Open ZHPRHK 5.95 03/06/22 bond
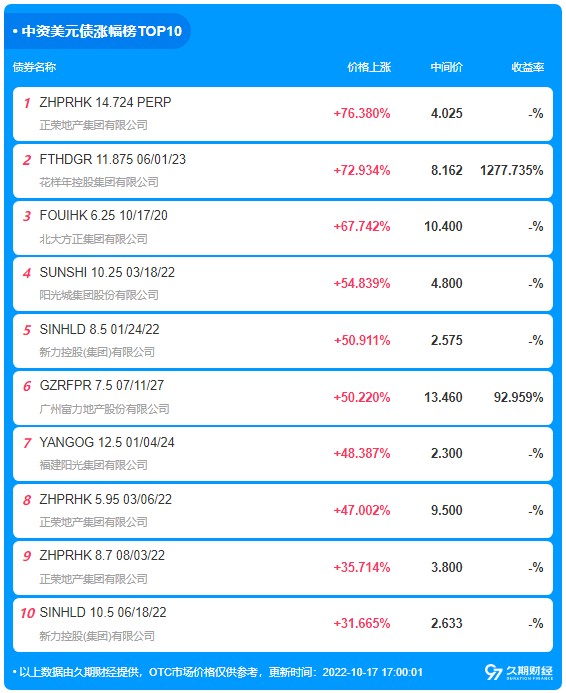The width and height of the screenshot is (566, 693). pos(283,511)
